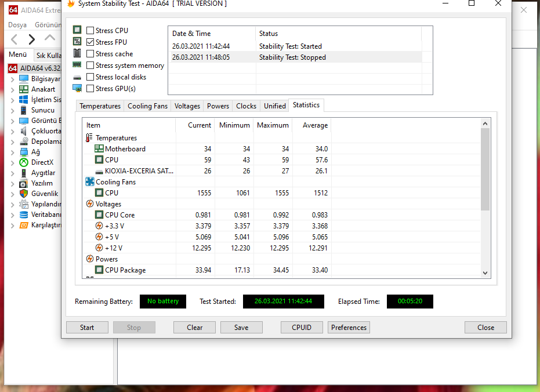This screenshot has height=392, width=540.
Task: Open the Görünüm menu in AIDA64
Action: click(47, 24)
